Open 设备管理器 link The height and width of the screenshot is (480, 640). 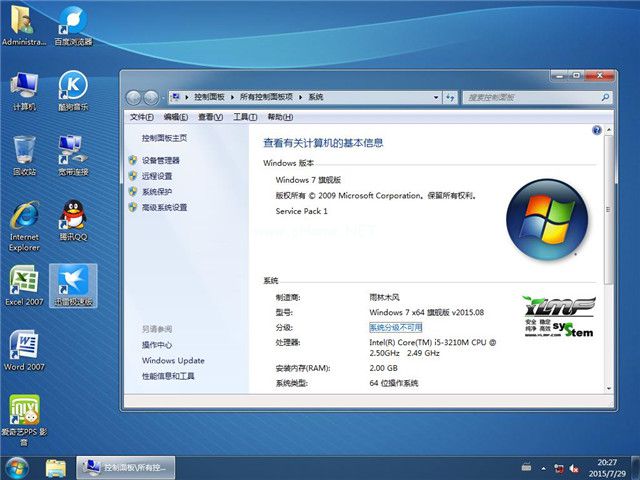(161, 160)
